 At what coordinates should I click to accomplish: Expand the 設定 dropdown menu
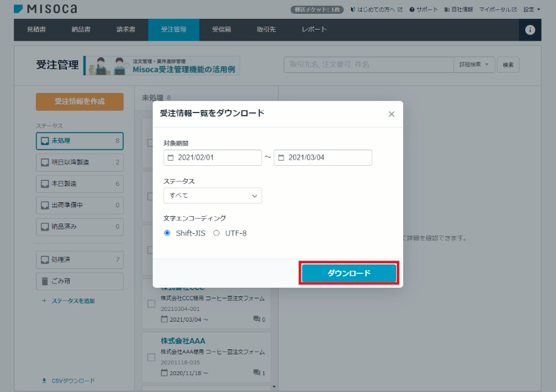click(x=531, y=9)
